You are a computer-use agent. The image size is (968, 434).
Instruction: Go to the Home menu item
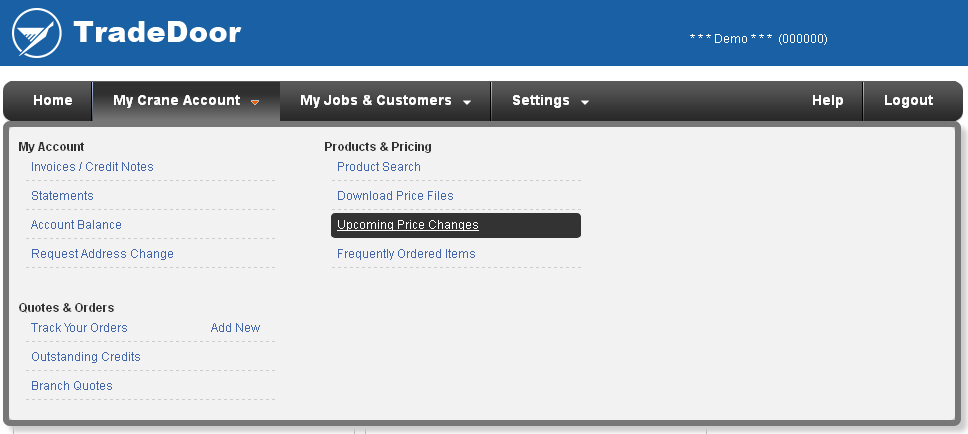[52, 101]
